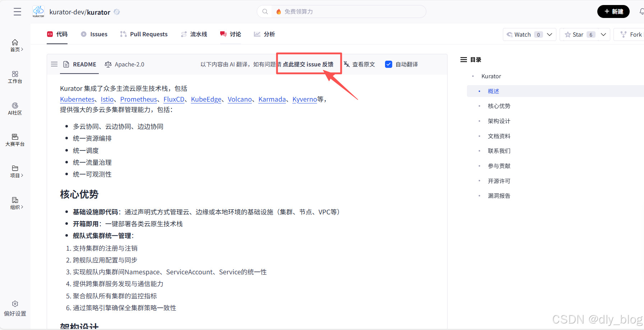Click the Kurator project logo
The width and height of the screenshot is (644, 330).
click(38, 11)
